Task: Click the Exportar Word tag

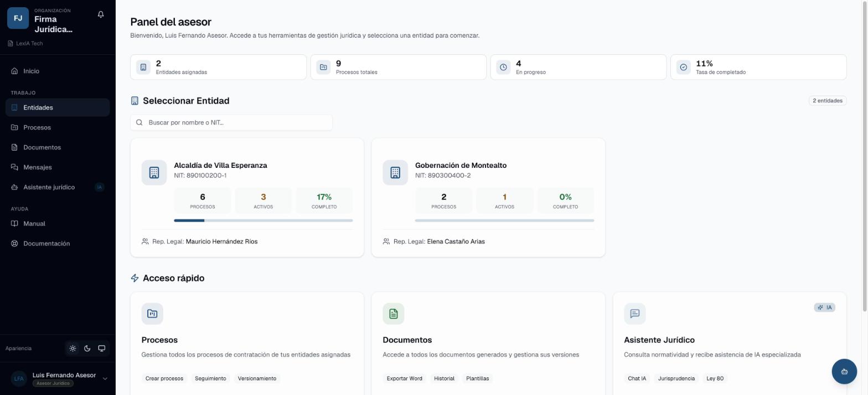Action: click(x=404, y=378)
